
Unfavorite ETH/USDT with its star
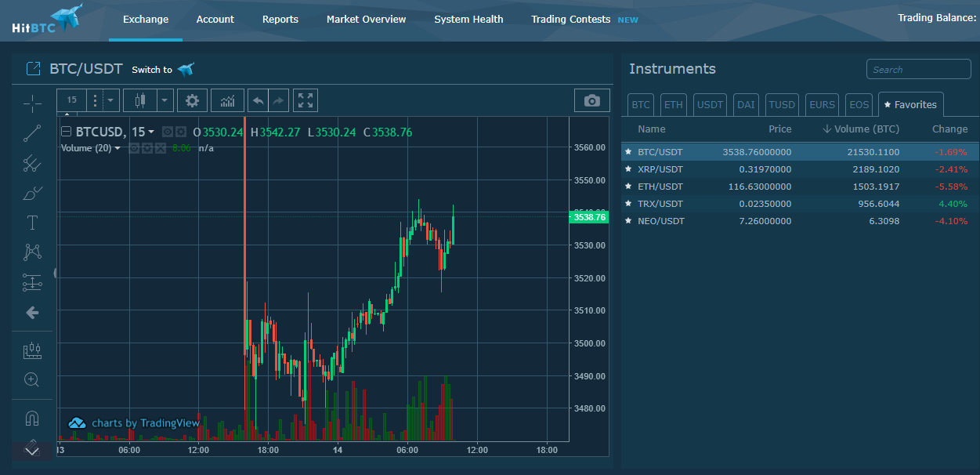pos(628,187)
